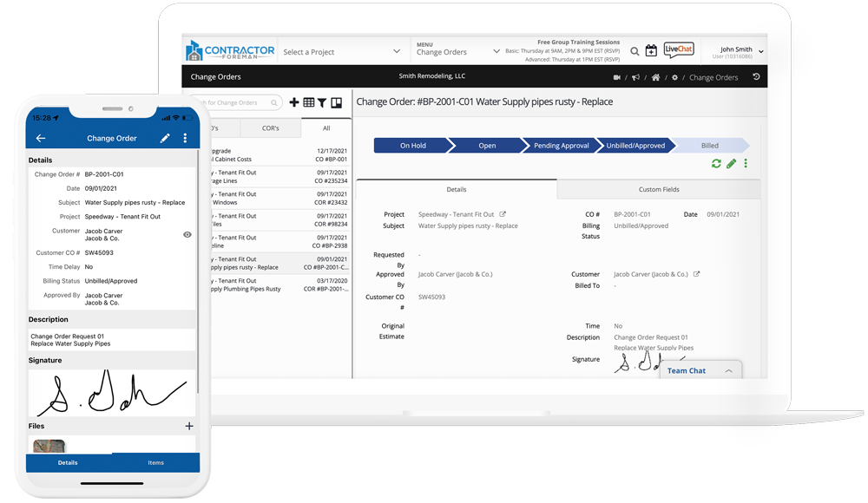The height and width of the screenshot is (503, 868).
Task: Select the COR's tab in list
Action: pos(270,127)
